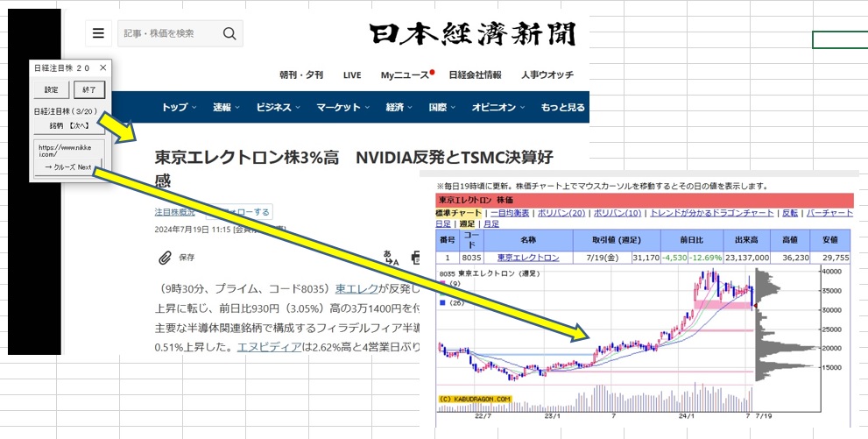Open the 国際 navigation menu
868x439 pixels.
pos(441,108)
